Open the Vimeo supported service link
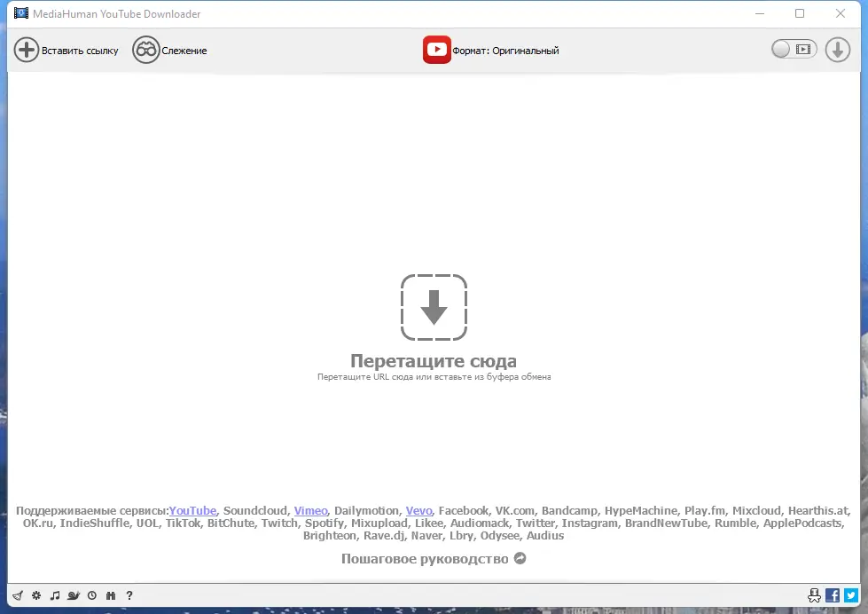The height and width of the screenshot is (614, 868). click(310, 510)
